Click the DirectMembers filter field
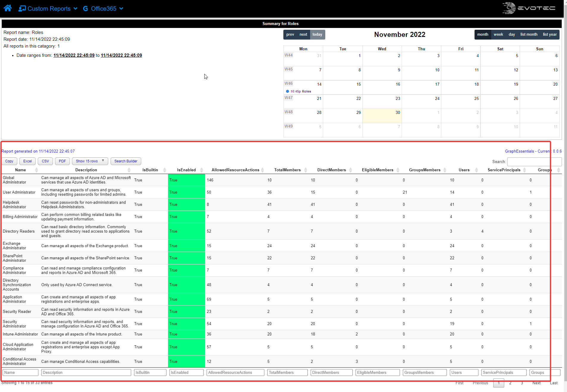The width and height of the screenshot is (567, 392). (x=332, y=373)
